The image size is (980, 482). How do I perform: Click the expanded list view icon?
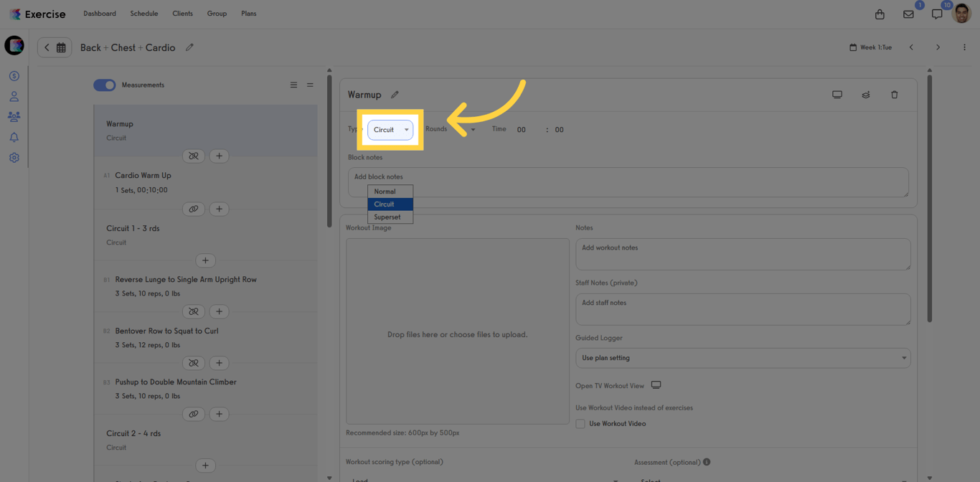click(293, 85)
